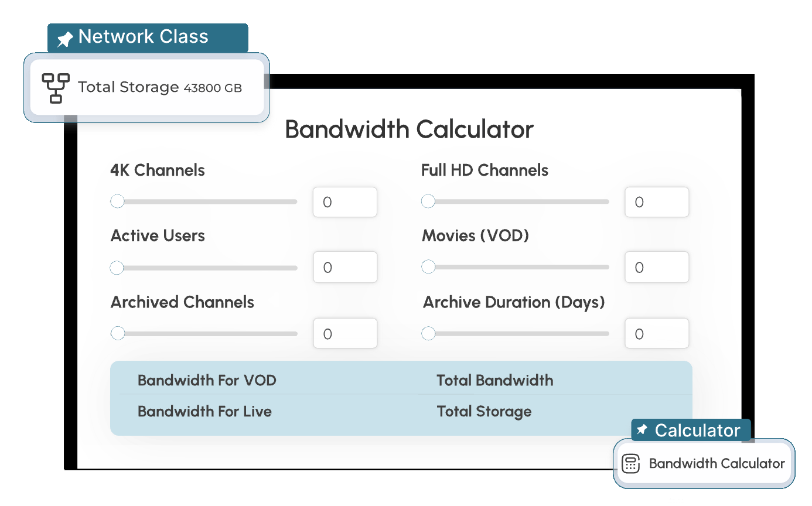Click the Total Bandwidth result label
The image size is (812, 506).
pos(495,380)
